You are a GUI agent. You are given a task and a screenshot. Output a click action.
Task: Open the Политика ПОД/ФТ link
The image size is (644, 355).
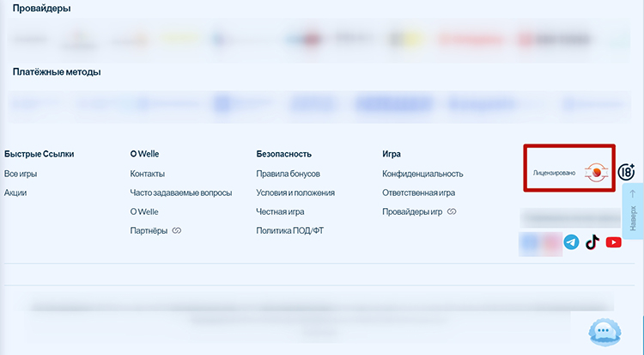point(290,230)
